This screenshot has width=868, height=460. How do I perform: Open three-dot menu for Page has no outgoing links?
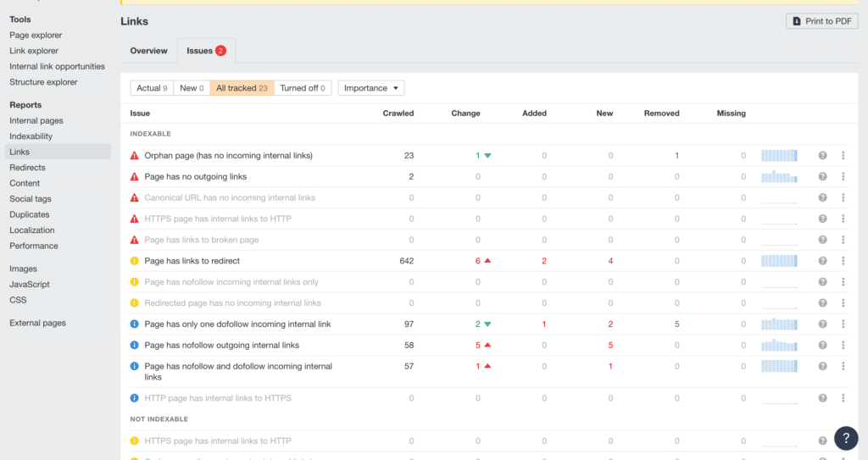[x=843, y=176]
